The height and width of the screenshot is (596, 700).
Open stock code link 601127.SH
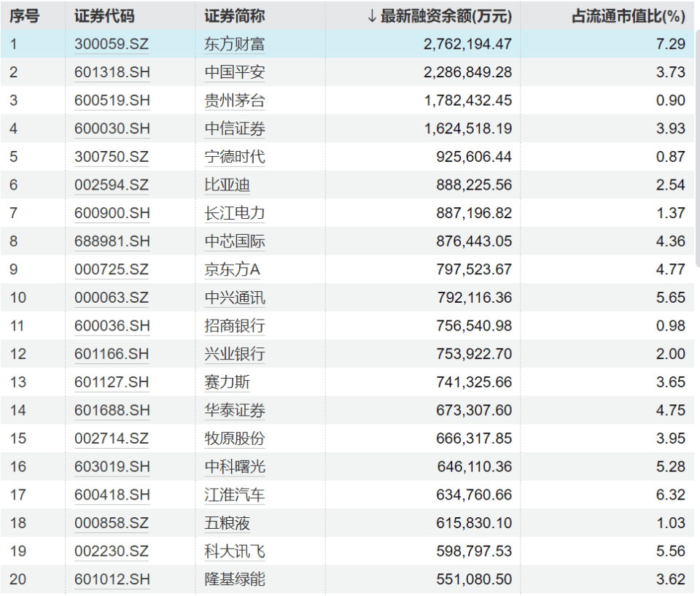(112, 382)
